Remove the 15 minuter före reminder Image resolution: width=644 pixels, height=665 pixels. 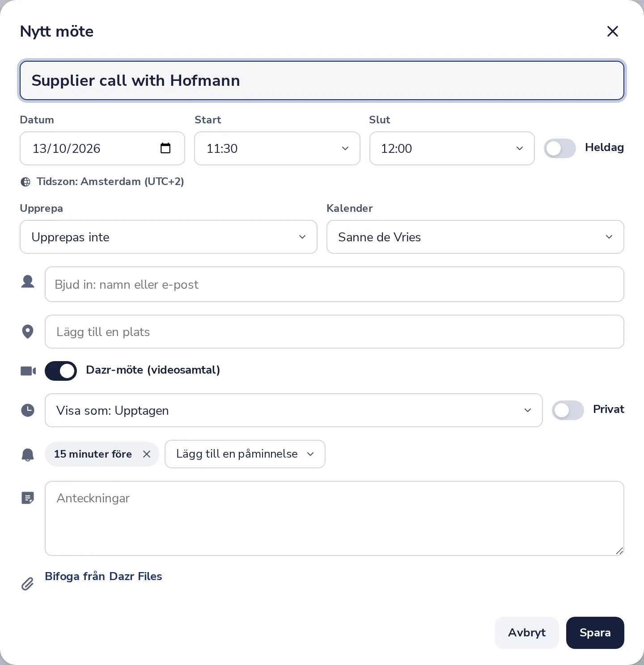pyautogui.click(x=147, y=454)
